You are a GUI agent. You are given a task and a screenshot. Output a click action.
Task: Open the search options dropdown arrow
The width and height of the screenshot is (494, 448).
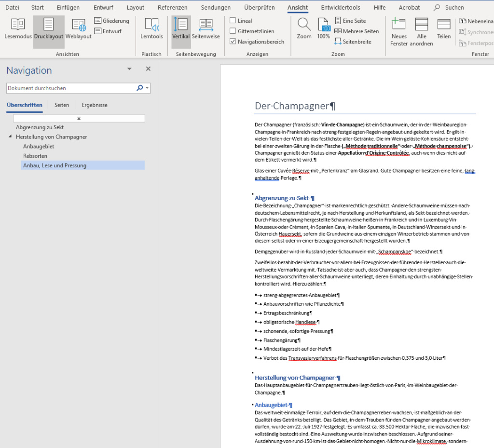tap(147, 88)
